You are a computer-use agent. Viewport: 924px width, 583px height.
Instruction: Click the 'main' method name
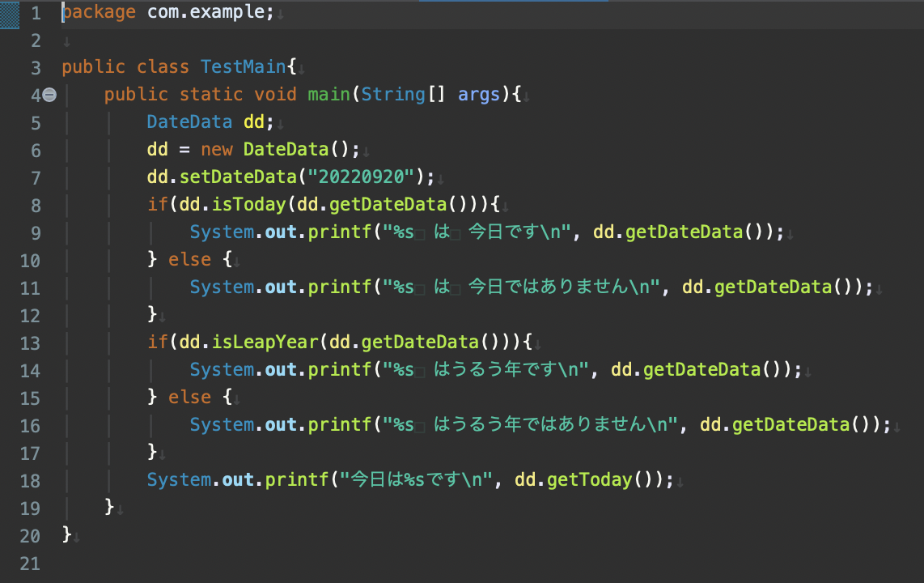[x=328, y=94]
